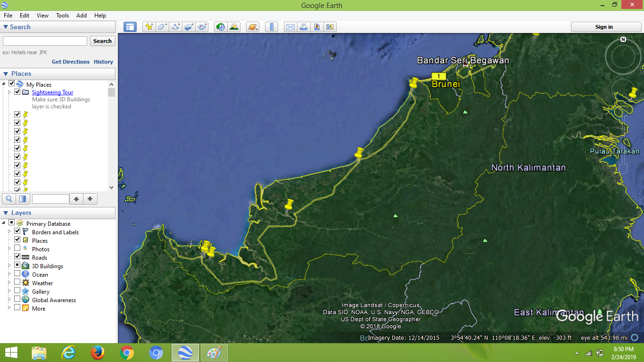Open the File menu
The width and height of the screenshot is (644, 362).
8,16
